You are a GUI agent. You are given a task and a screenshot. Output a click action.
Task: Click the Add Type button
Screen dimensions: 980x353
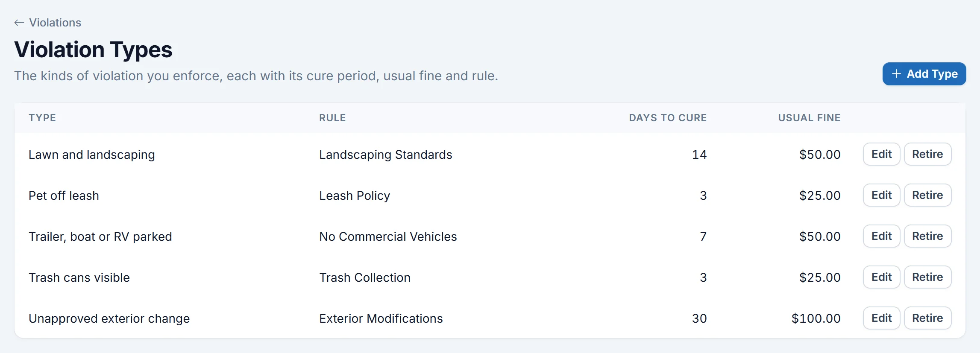[924, 74]
